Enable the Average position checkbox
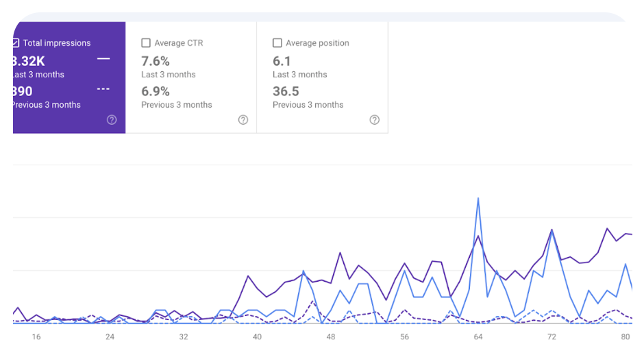Image resolution: width=644 pixels, height=353 pixels. tap(277, 42)
